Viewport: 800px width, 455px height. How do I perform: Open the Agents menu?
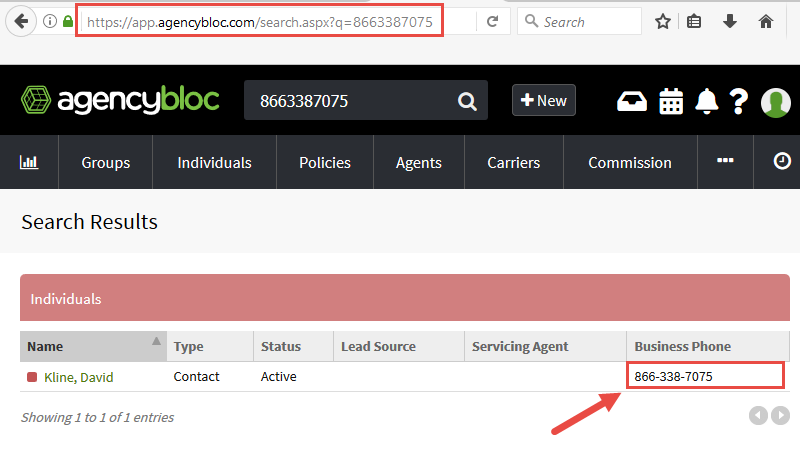419,162
